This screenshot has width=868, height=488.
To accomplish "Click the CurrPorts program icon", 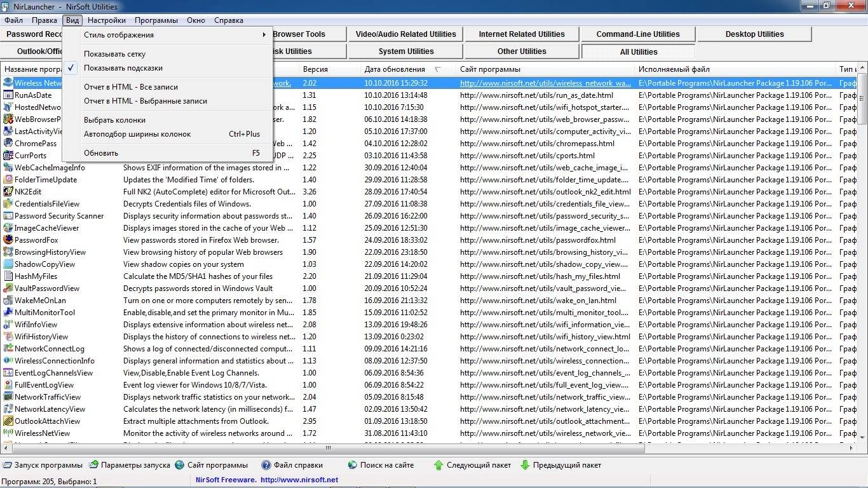I will coord(8,156).
